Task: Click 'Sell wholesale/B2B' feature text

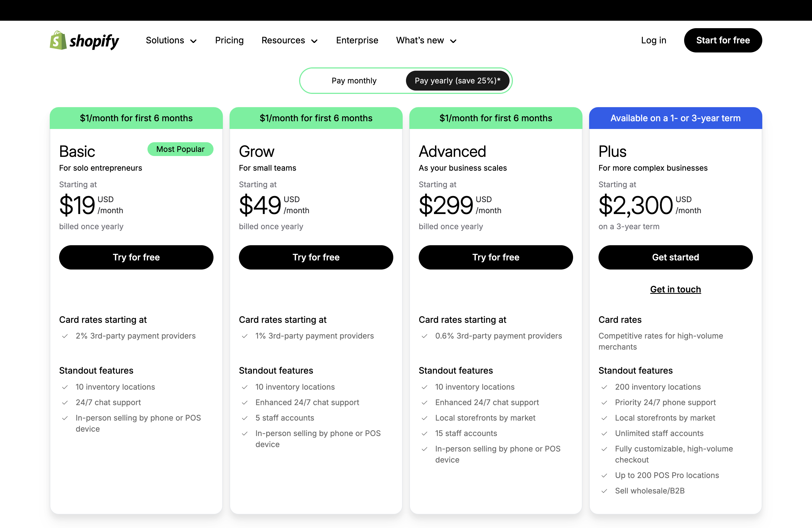Action: click(x=650, y=491)
